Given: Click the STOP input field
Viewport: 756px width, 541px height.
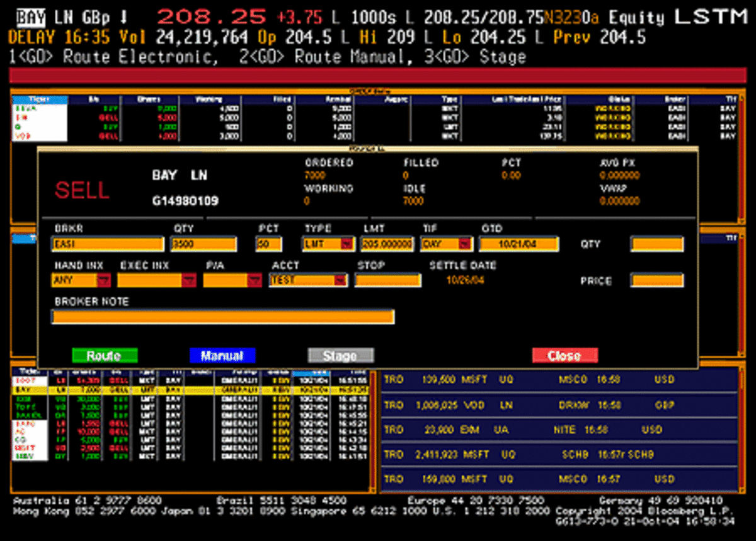Looking at the screenshot, I should click(388, 280).
